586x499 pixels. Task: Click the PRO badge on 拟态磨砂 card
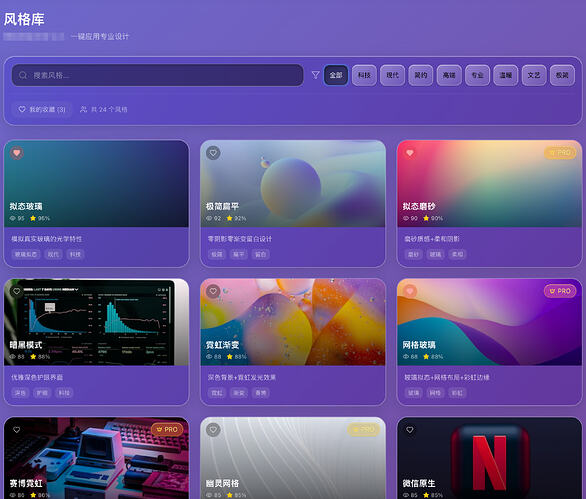pos(560,153)
